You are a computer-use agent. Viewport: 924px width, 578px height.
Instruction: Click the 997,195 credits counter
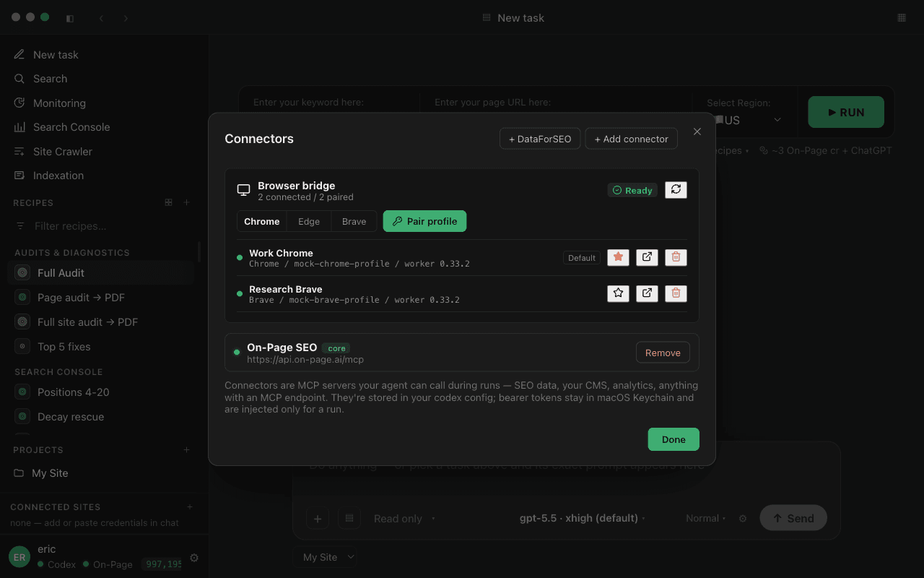pos(162,564)
